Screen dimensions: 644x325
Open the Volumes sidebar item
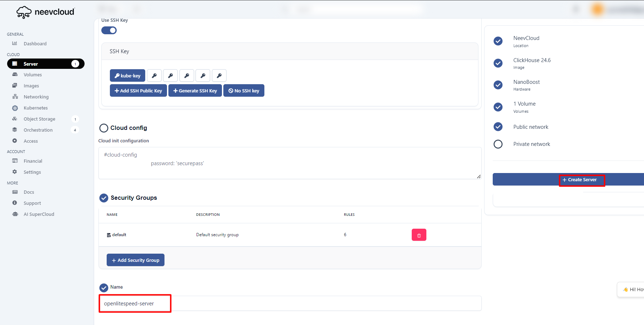(32, 75)
